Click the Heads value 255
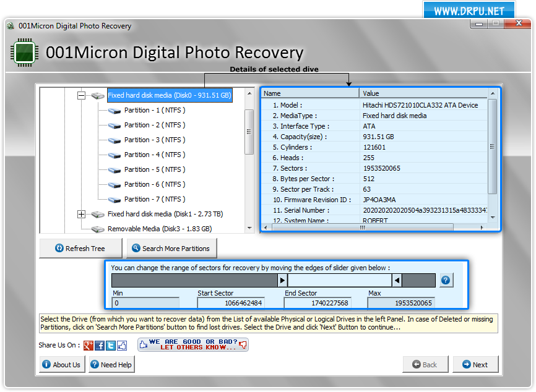Image resolution: width=536 pixels, height=392 pixels. 368,158
